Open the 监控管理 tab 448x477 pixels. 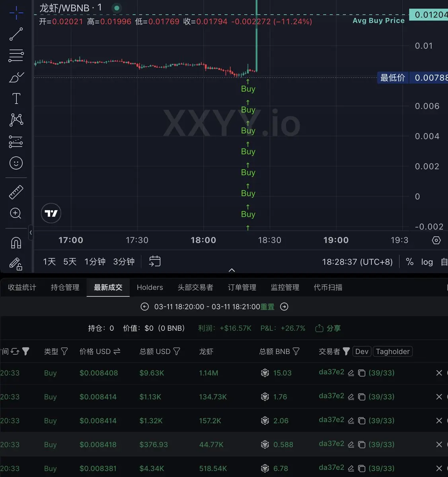click(x=285, y=287)
